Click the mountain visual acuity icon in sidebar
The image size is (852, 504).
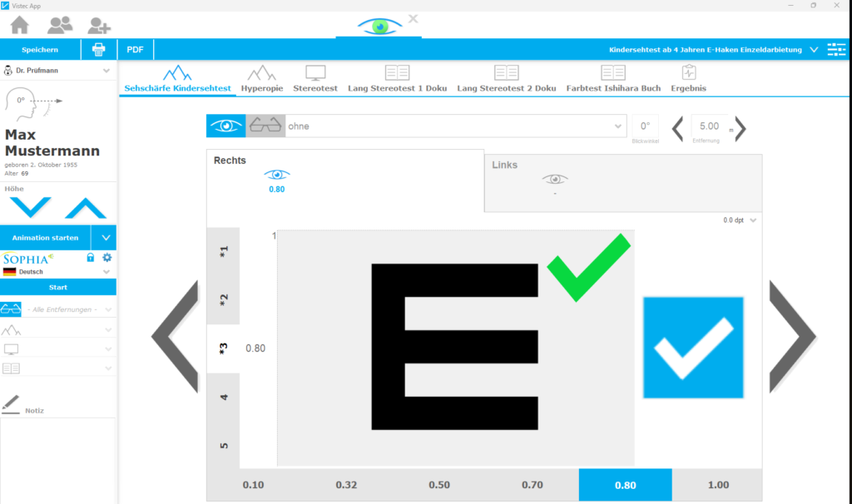[11, 329]
